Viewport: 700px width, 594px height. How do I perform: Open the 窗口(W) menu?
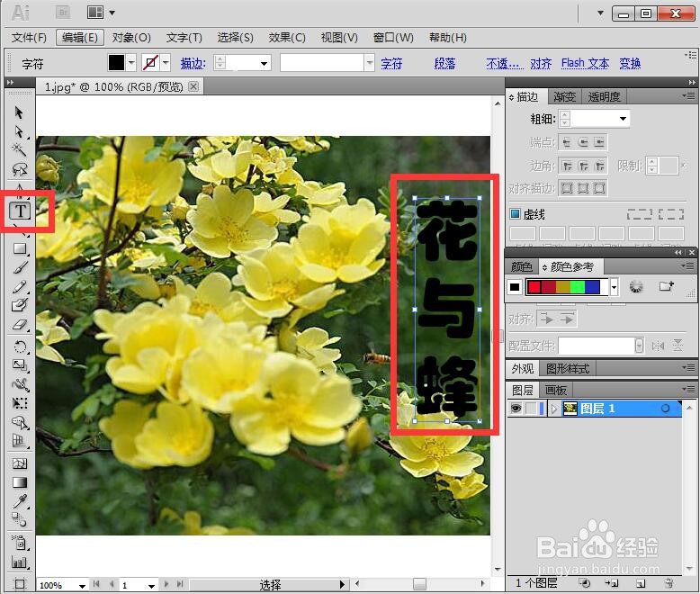click(x=393, y=38)
